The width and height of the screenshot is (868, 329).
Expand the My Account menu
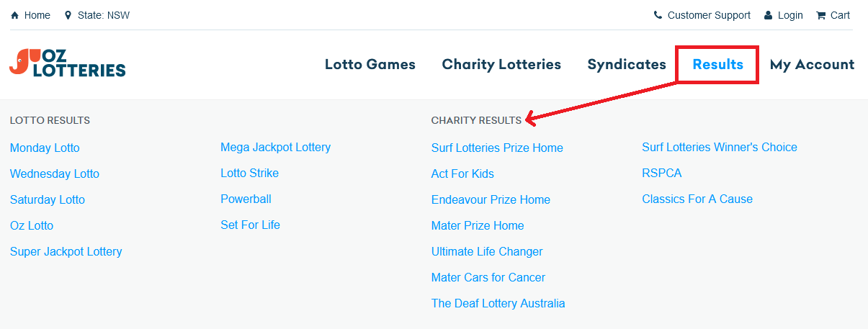click(x=812, y=65)
